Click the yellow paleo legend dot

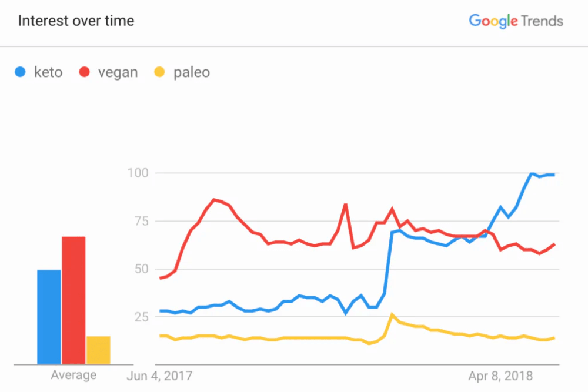click(x=159, y=73)
